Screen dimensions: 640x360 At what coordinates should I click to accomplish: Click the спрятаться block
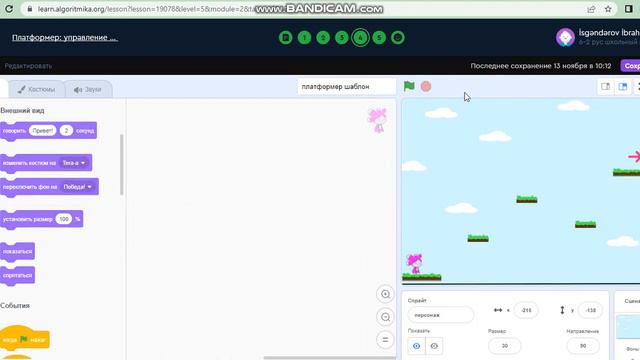(x=17, y=276)
